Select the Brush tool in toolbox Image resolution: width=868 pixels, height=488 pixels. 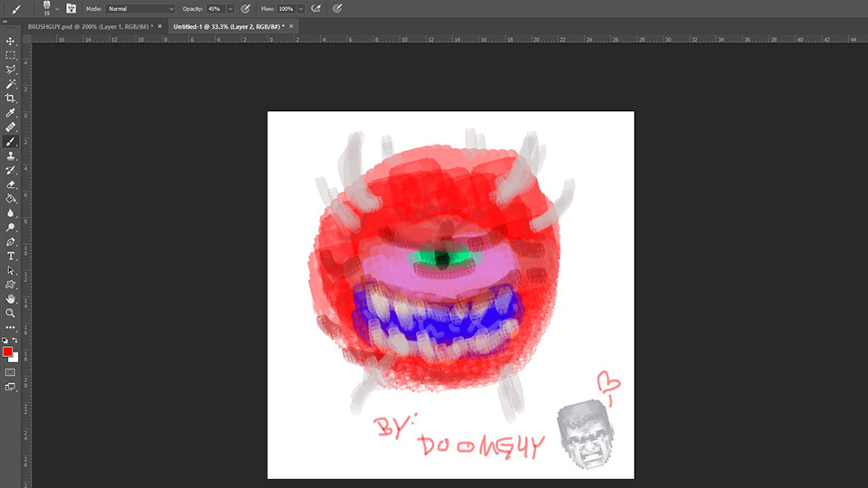(x=10, y=142)
